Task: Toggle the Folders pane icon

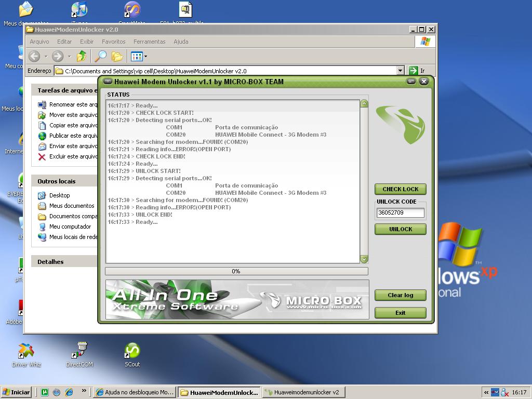Action: coord(117,56)
